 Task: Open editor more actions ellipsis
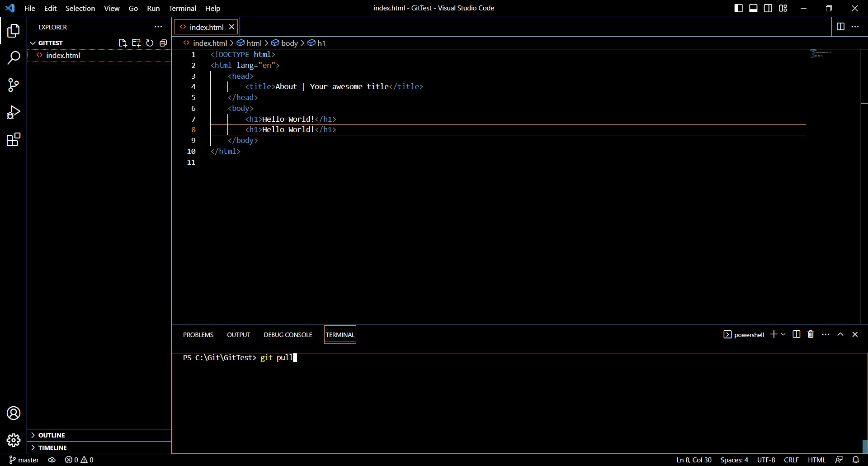tap(855, 27)
